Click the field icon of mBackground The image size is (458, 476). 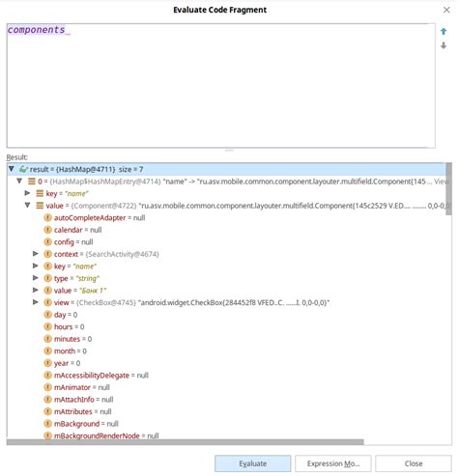pos(47,424)
